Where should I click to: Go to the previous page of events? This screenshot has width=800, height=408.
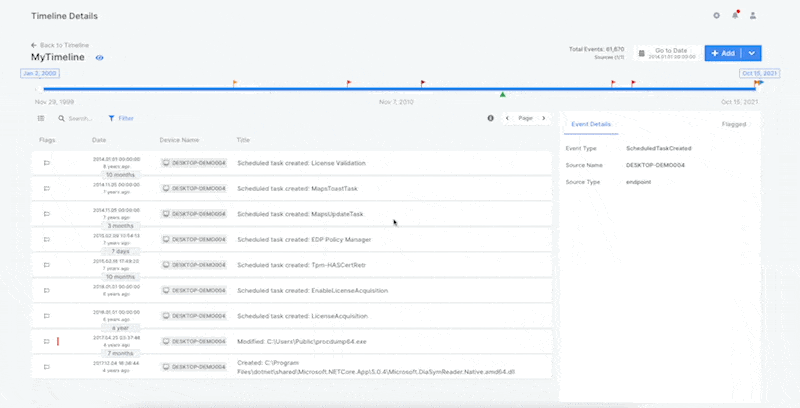507,118
